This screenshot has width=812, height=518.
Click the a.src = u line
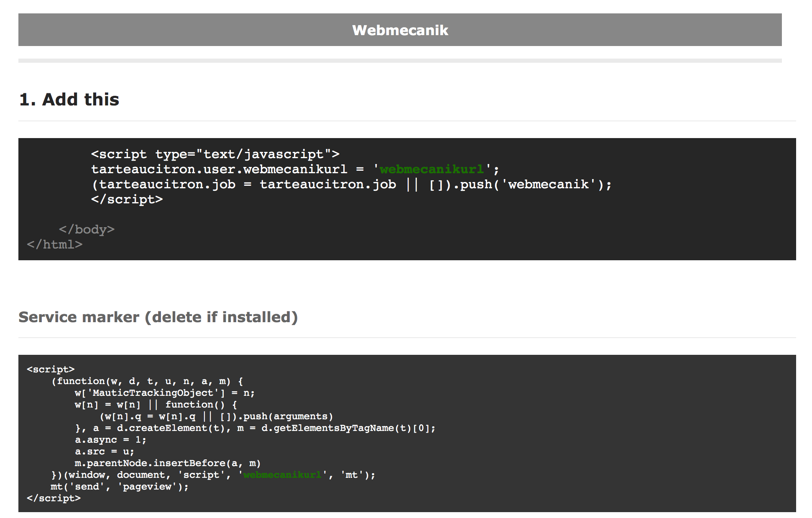tap(105, 451)
